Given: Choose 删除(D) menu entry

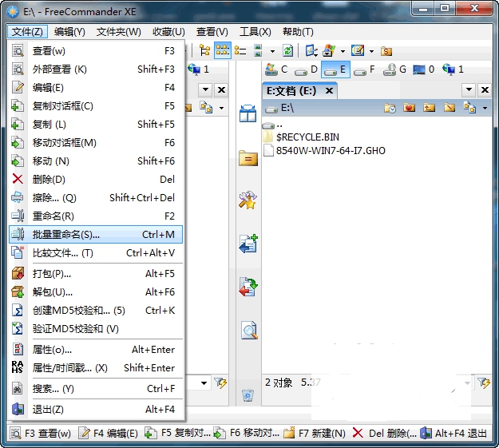Looking at the screenshot, I should coord(96,179).
